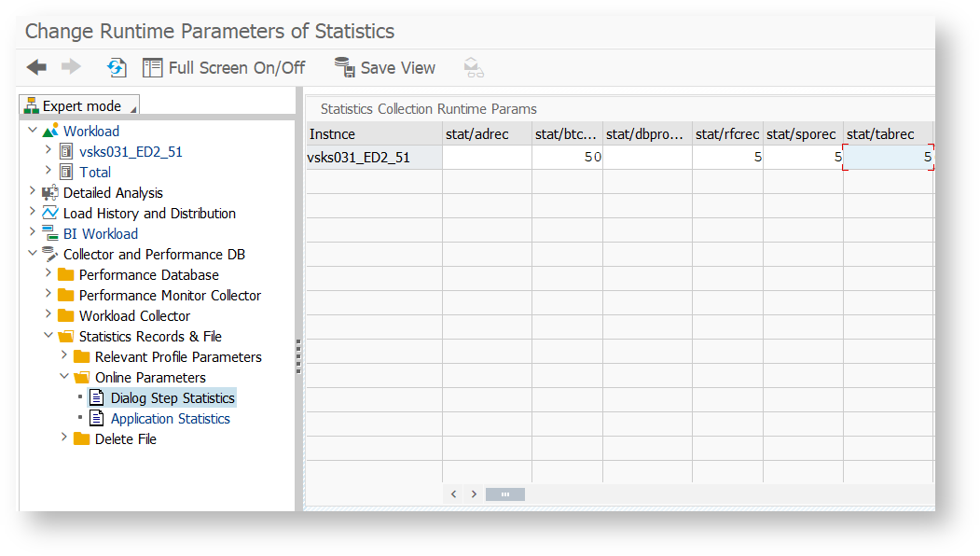Open the Expert mode dropdown
Viewport: 980px width, 556px height.
[79, 105]
